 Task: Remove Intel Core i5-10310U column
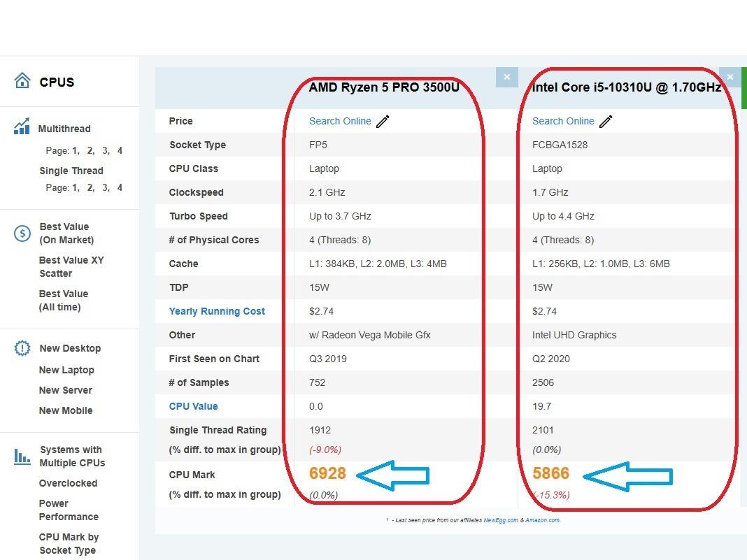click(730, 77)
